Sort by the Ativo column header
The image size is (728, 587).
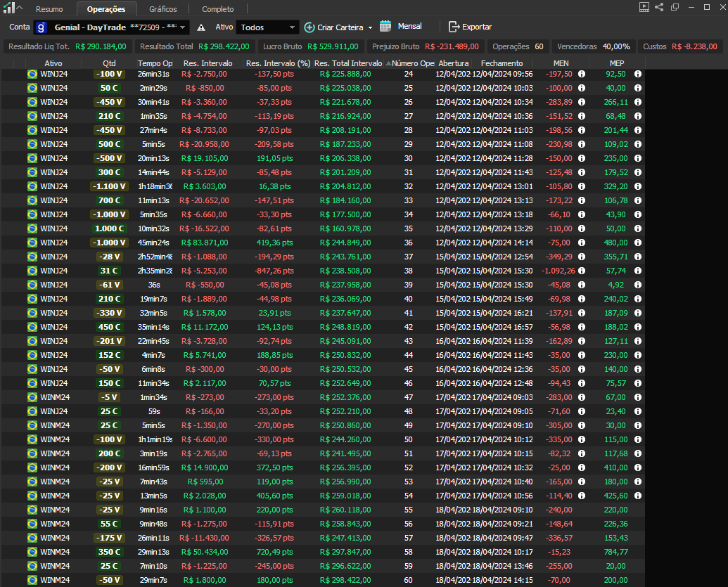(x=53, y=63)
